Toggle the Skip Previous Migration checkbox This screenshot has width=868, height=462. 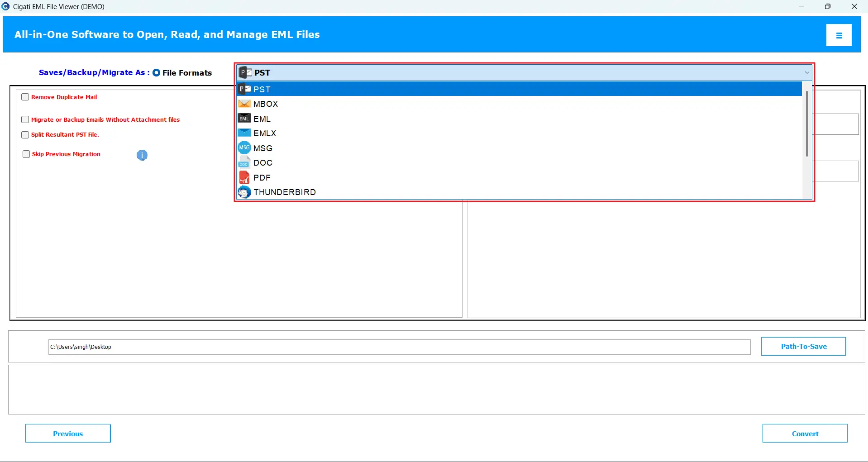(x=26, y=154)
